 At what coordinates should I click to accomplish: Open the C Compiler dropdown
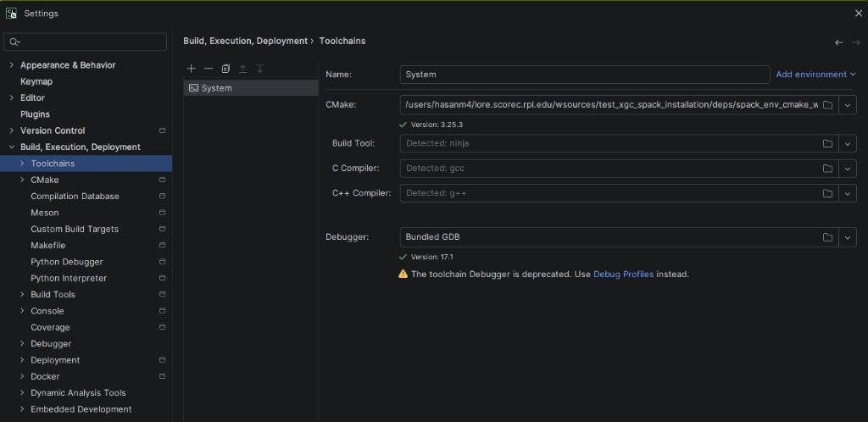(x=848, y=168)
